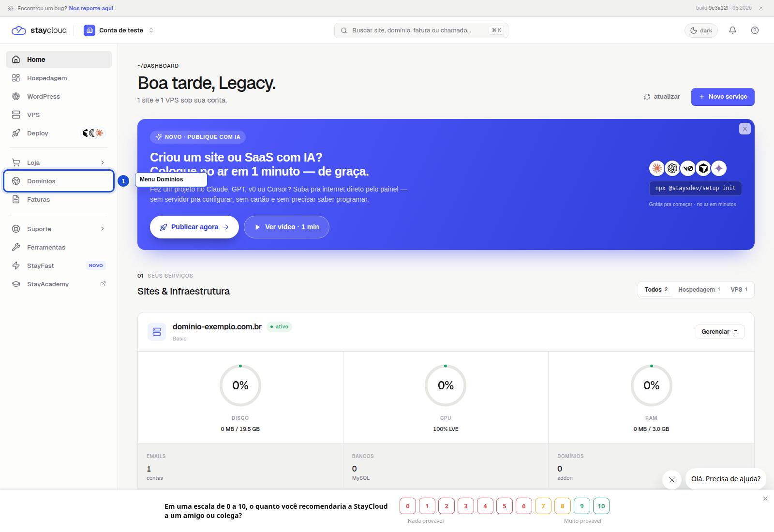The image size is (774, 532).
Task: Click the Claude starburst icon in banner
Action: tap(657, 168)
